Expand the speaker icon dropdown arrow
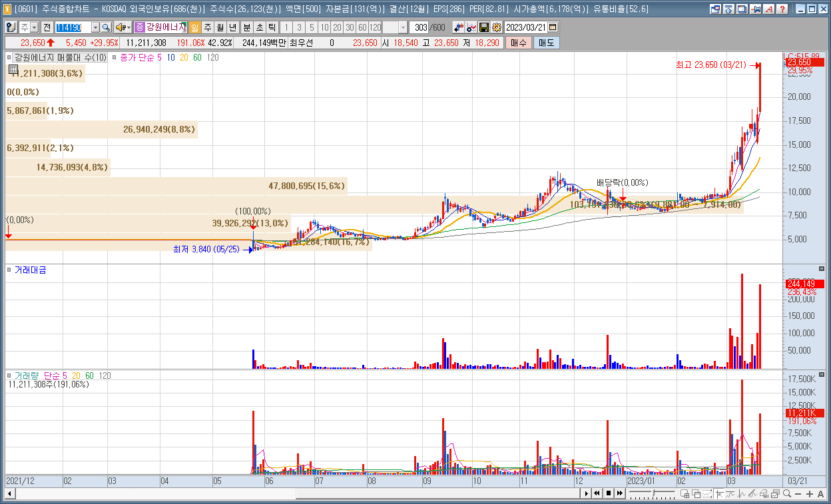The width and height of the screenshot is (831, 504). pyautogui.click(x=129, y=27)
